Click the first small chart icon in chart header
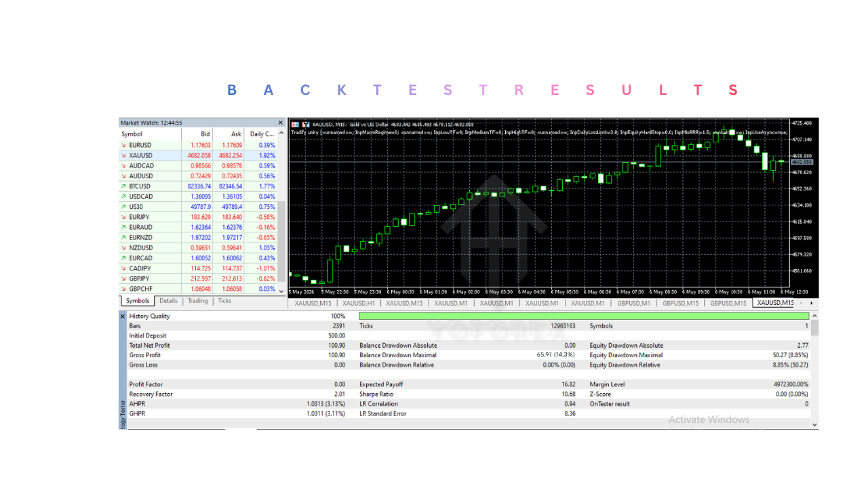Screen dimensions: 868x488 295,125
